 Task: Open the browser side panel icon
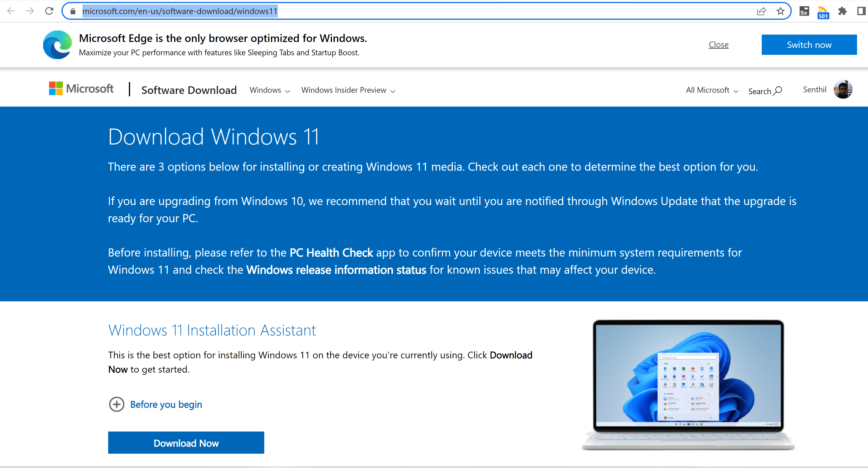coord(860,10)
